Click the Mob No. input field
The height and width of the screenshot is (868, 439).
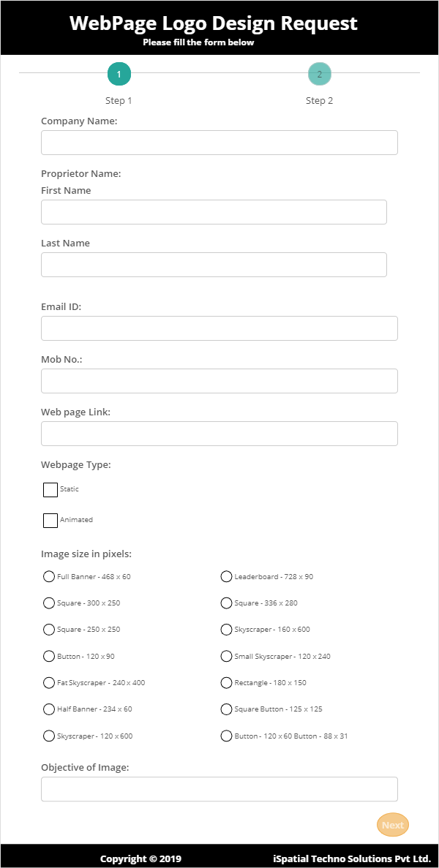[219, 381]
